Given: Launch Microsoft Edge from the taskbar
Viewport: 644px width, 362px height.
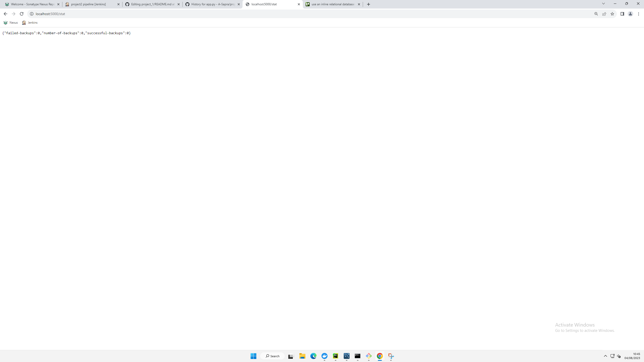Looking at the screenshot, I should tap(313, 356).
